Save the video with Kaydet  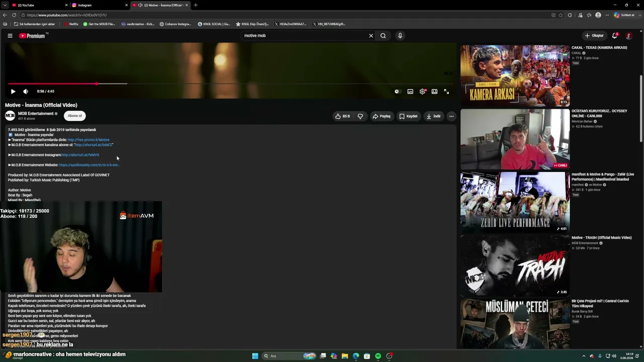click(408, 116)
